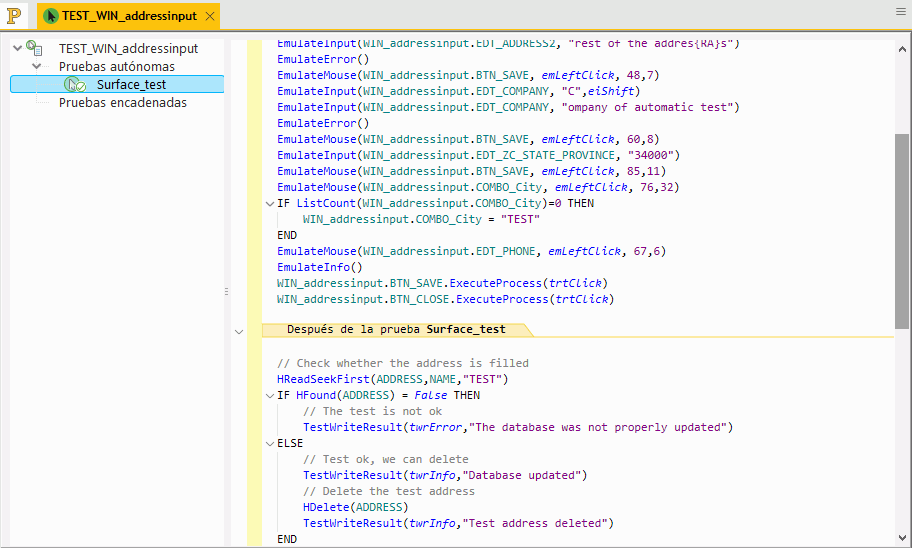Click the panel splitter grip handle

click(226, 291)
